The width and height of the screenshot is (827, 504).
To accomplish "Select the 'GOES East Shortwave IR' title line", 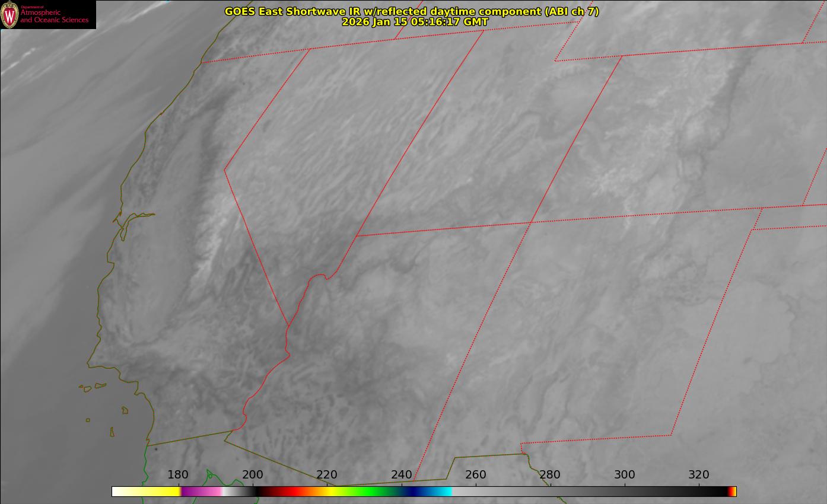I will coord(412,11).
